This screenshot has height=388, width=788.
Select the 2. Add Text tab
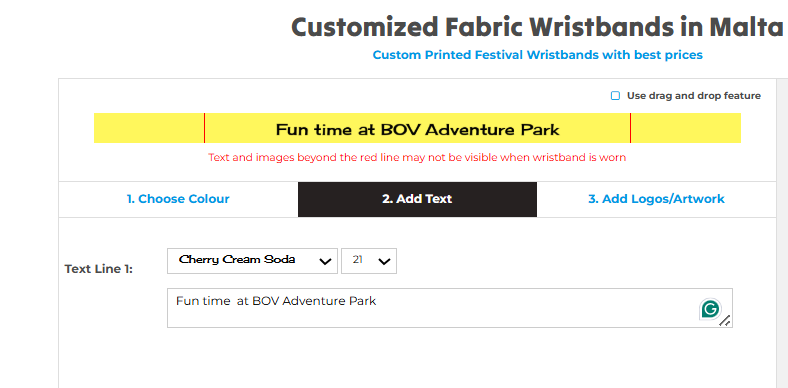pos(417,199)
